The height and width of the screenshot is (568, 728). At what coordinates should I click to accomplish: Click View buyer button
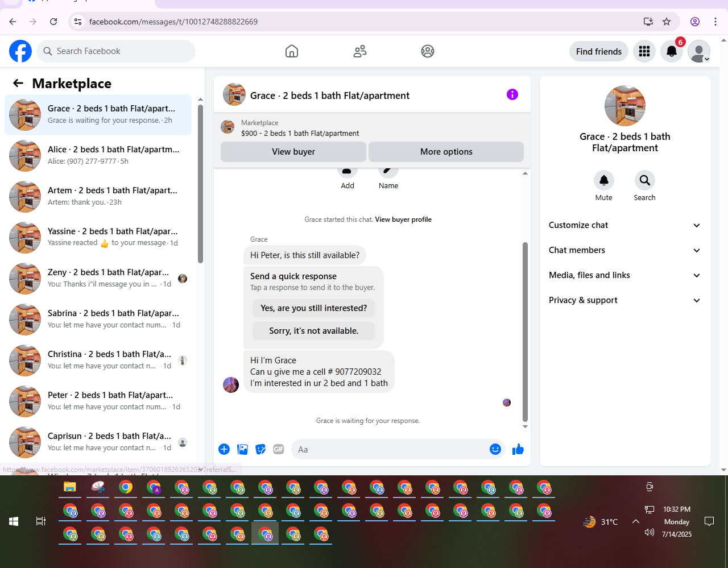(x=293, y=152)
